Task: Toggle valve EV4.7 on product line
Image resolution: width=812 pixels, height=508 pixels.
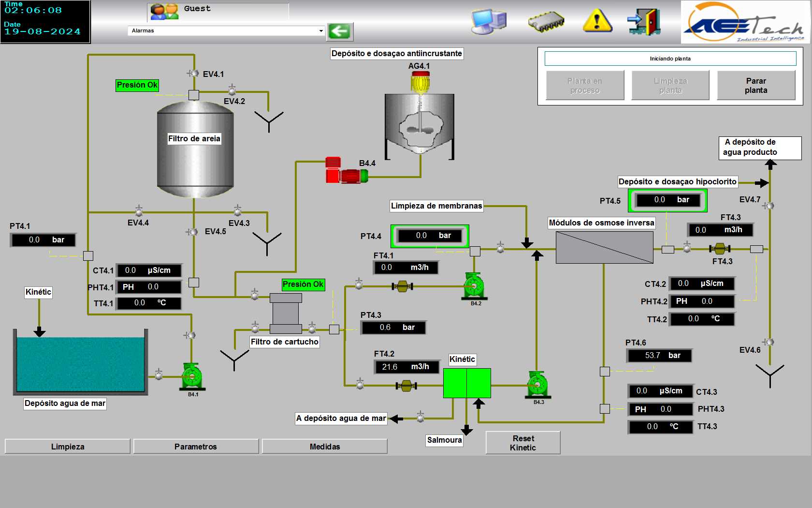Action: click(769, 206)
